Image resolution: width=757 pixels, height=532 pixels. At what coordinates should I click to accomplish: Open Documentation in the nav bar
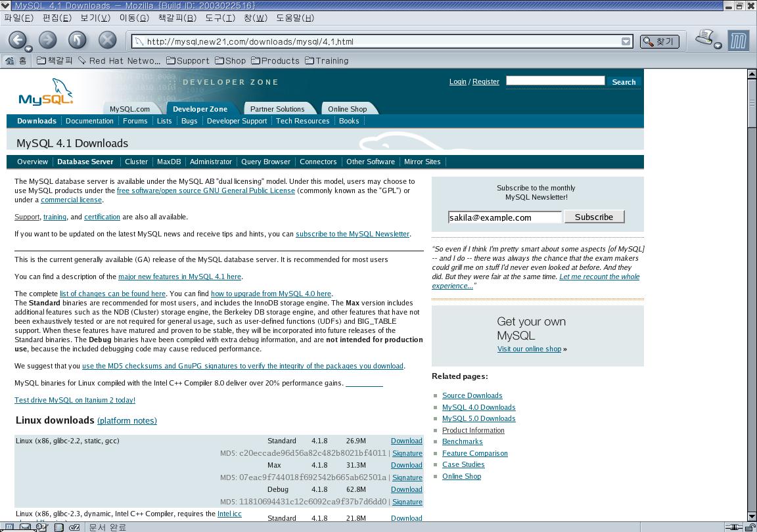point(89,121)
